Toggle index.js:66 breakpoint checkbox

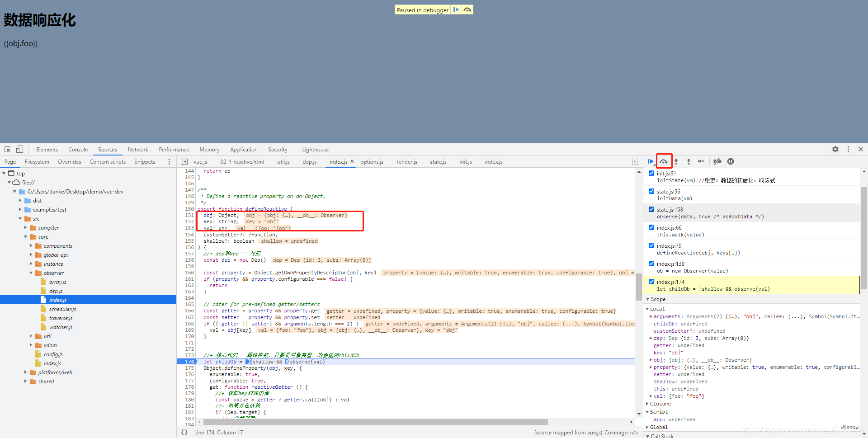(651, 227)
